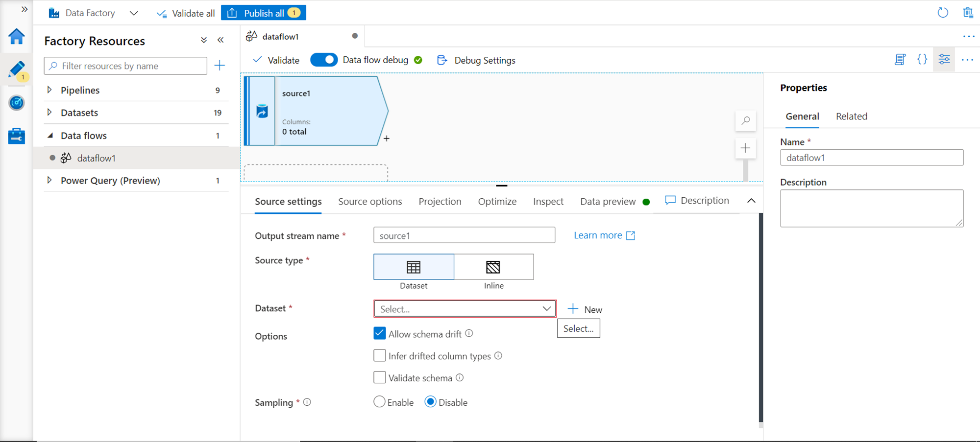The width and height of the screenshot is (980, 442).
Task: Open the data flow script icon
Action: pyautogui.click(x=900, y=60)
